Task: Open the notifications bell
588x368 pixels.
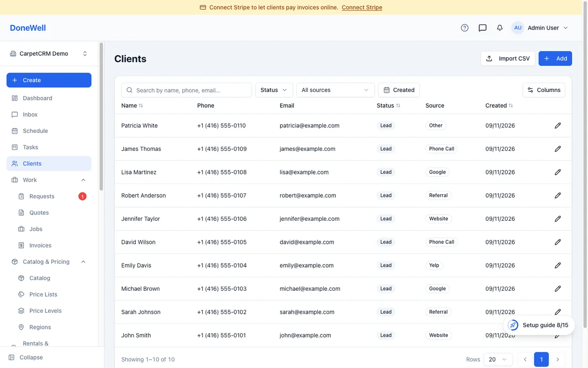Action: (500, 28)
